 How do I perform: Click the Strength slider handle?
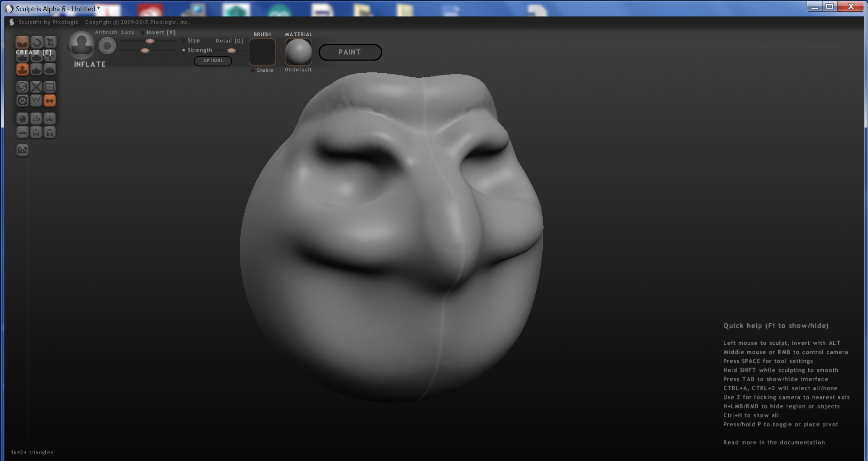[145, 51]
